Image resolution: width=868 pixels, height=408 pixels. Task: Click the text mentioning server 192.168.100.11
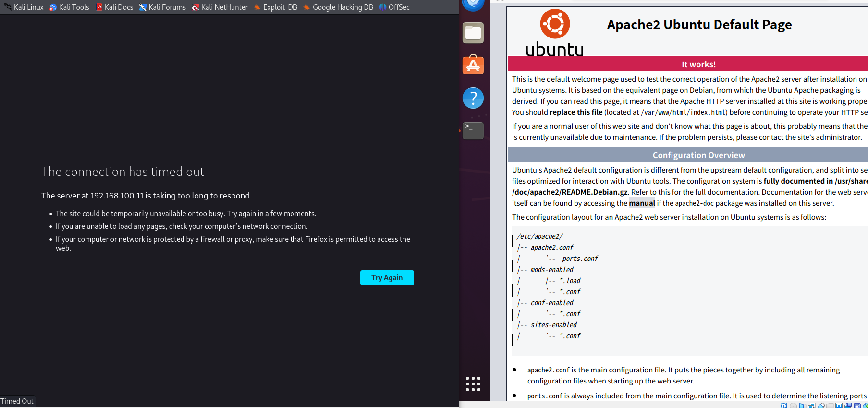[147, 196]
